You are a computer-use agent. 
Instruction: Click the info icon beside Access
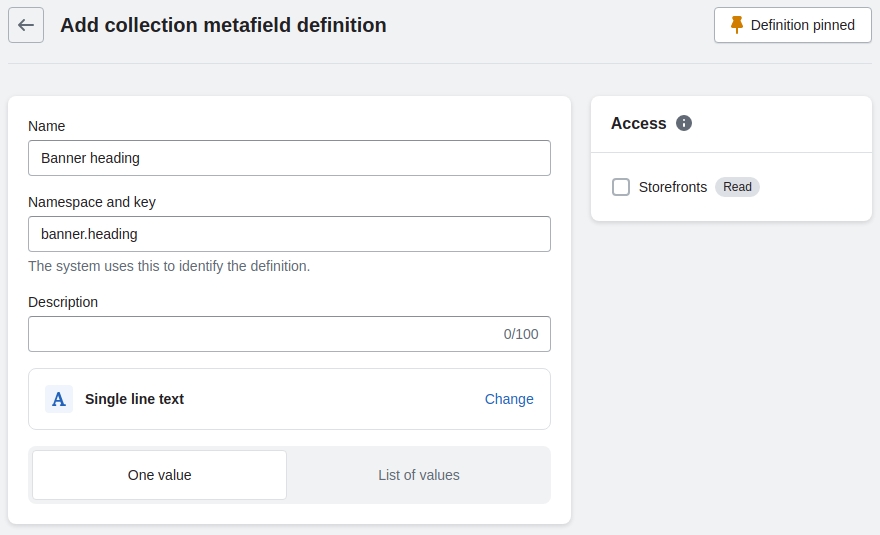(684, 123)
